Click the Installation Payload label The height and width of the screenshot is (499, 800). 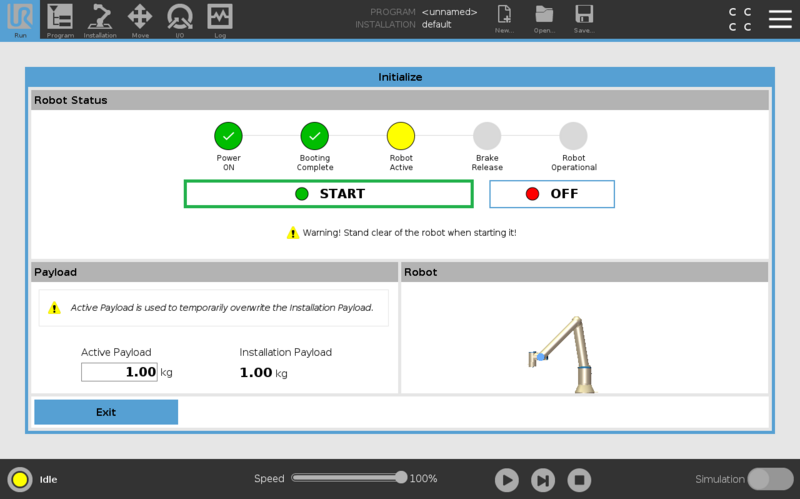tap(286, 352)
